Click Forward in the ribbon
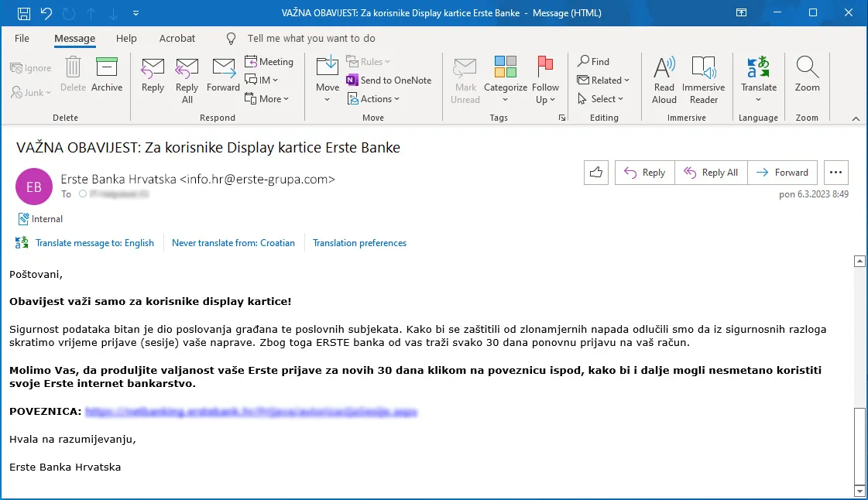 (223, 74)
